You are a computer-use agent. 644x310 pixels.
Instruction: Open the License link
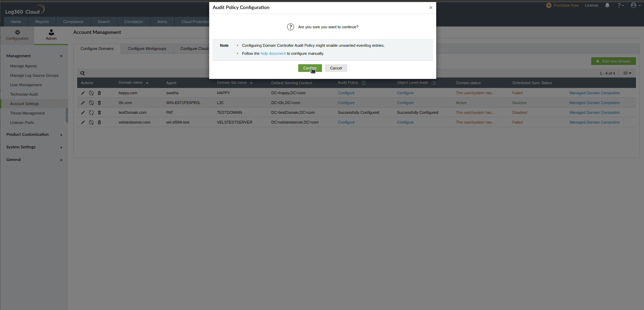pos(591,5)
